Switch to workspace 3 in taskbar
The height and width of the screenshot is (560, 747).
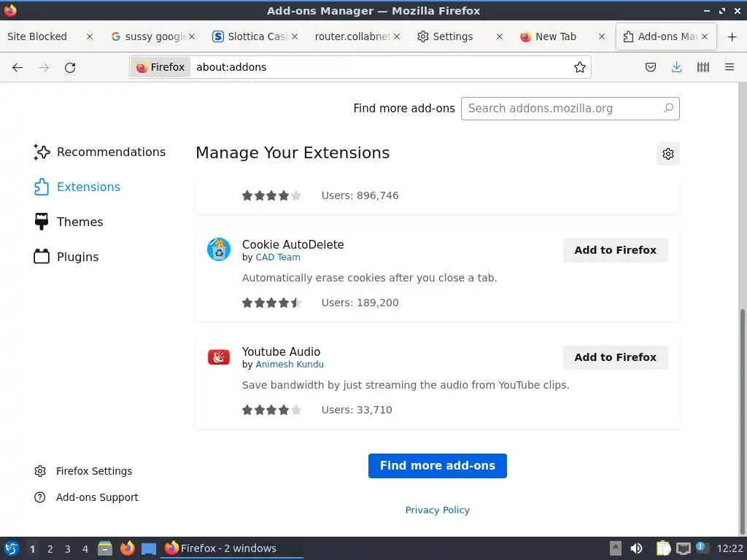pos(68,549)
